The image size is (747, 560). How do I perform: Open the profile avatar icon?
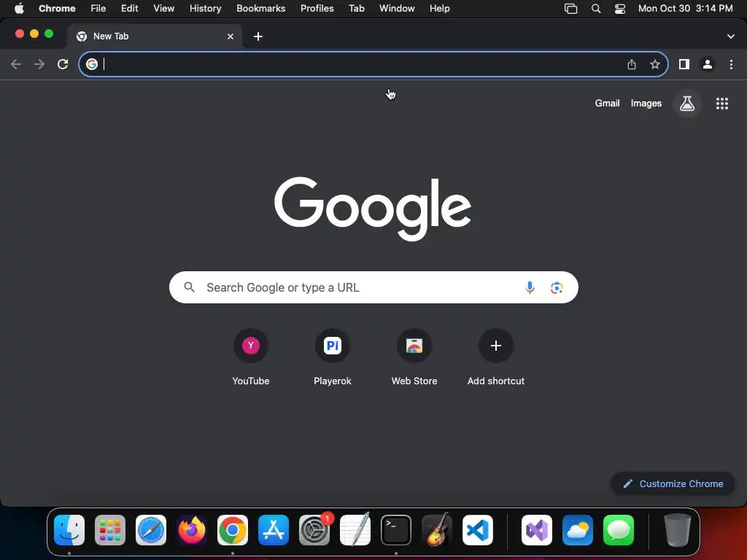coord(708,64)
